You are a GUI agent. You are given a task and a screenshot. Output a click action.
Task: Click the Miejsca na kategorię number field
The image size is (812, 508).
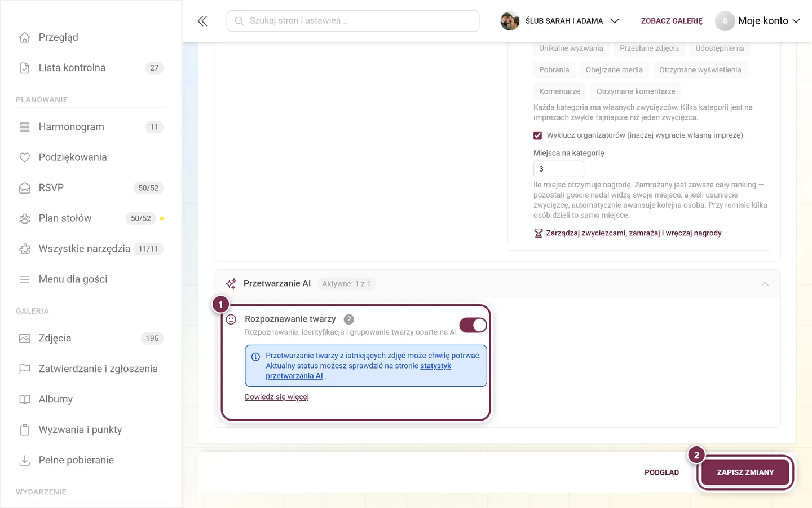[x=559, y=169]
